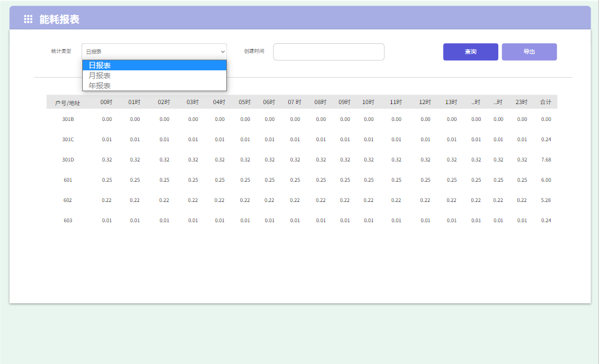Click the 合计 column header

[x=546, y=102]
